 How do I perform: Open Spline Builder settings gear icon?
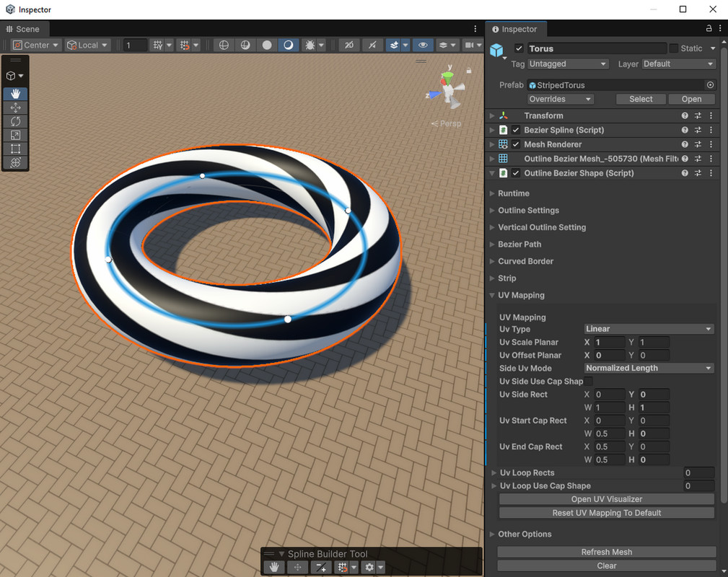[369, 567]
